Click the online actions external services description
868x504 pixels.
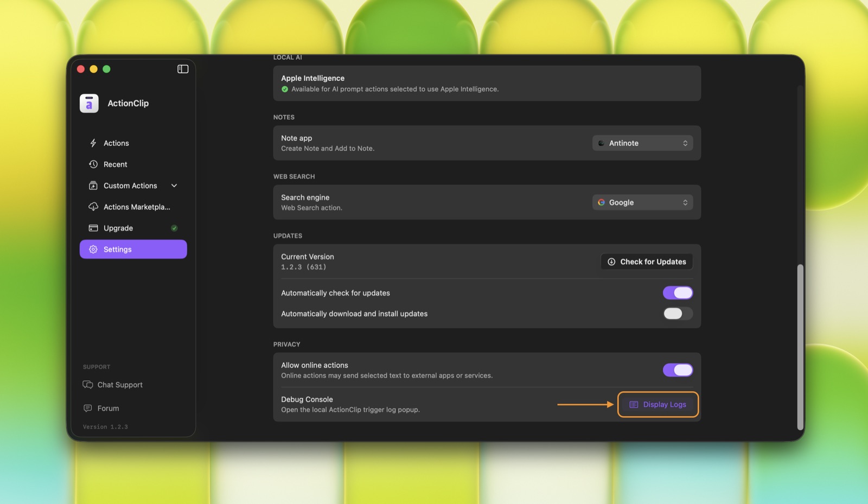(387, 375)
